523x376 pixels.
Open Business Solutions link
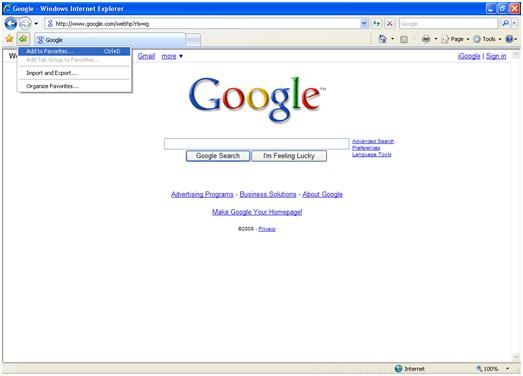(268, 194)
